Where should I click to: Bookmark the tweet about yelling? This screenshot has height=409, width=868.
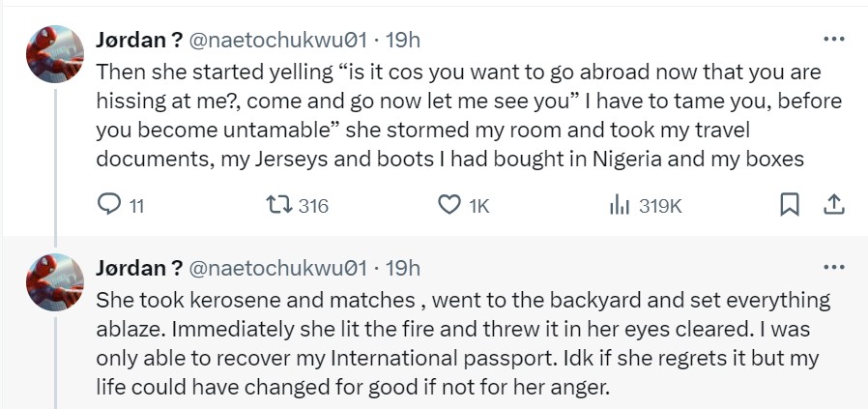click(789, 205)
